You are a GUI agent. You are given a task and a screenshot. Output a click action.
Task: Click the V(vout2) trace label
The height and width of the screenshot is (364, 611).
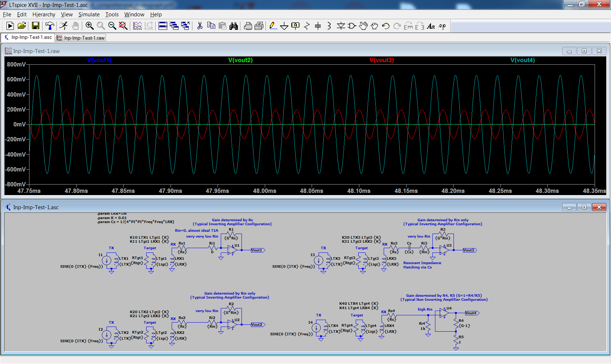click(240, 60)
